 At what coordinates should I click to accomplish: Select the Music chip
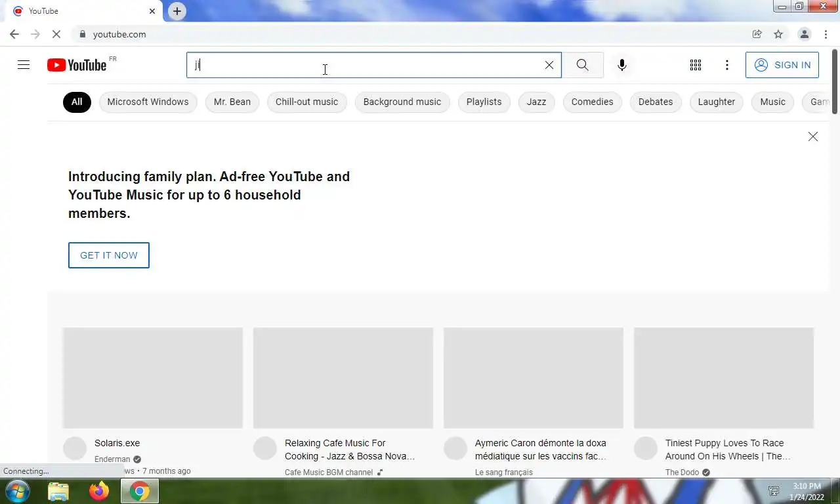click(x=772, y=102)
